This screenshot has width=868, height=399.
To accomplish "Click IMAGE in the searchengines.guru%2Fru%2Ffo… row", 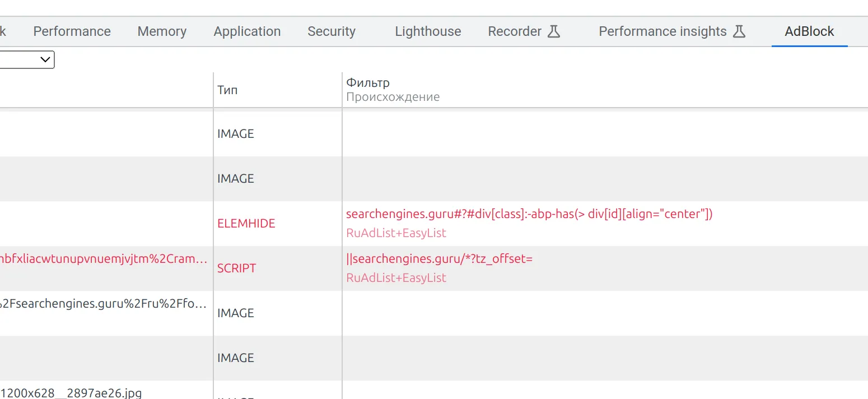I will [236, 313].
